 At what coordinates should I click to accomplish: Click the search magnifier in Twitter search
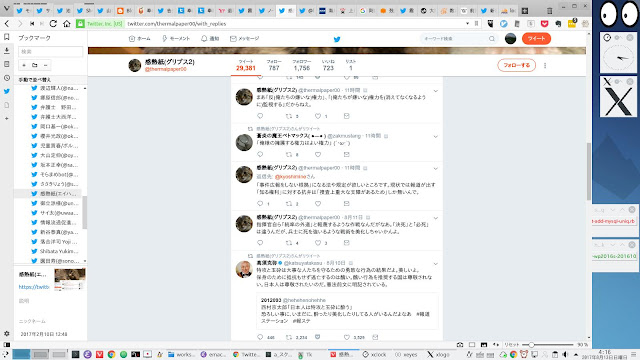tap(492, 38)
